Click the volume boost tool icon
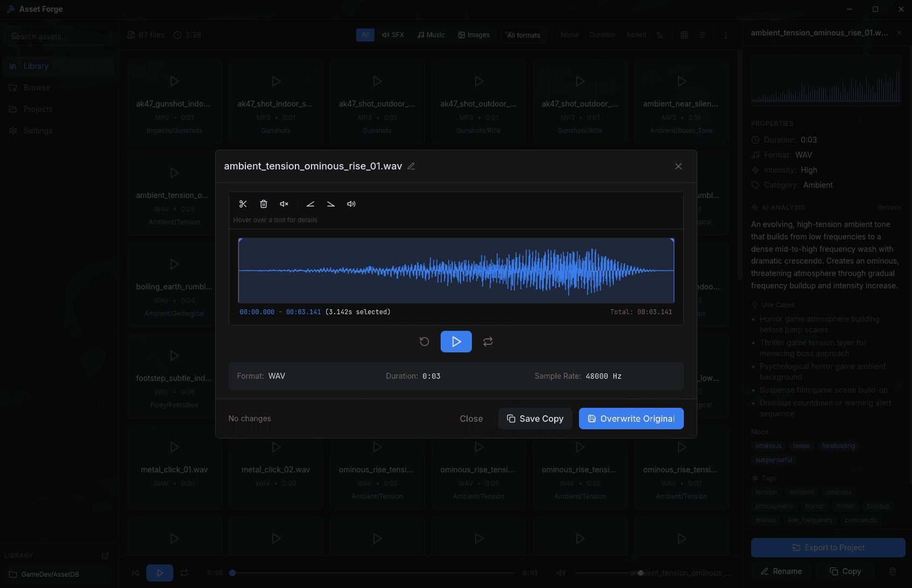Viewport: 912px width, 588px height. pos(351,204)
